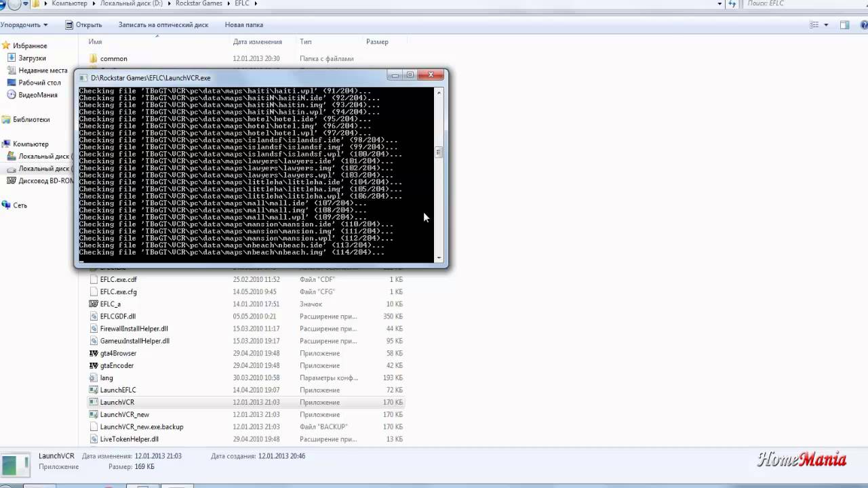Open Библиотеки in the navigation pane
The image size is (868, 488).
pos(31,119)
